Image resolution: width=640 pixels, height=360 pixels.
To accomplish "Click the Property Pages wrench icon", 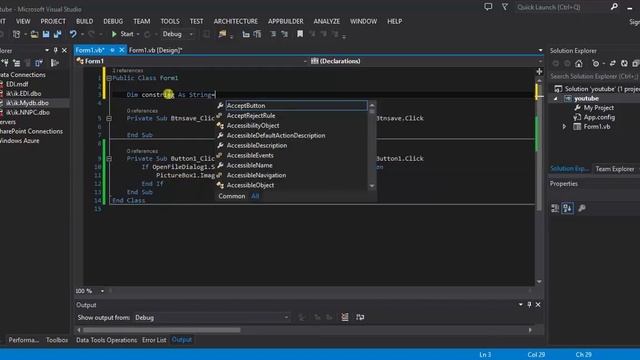I will pos(582,209).
